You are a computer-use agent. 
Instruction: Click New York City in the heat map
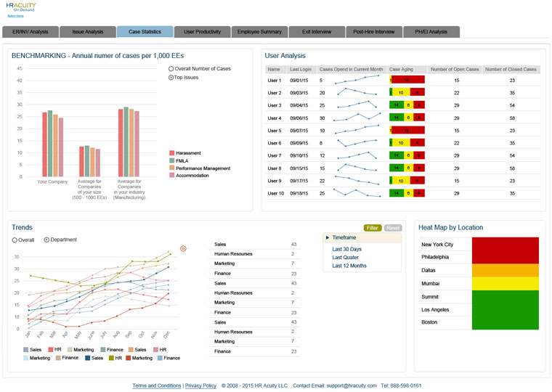tap(437, 245)
